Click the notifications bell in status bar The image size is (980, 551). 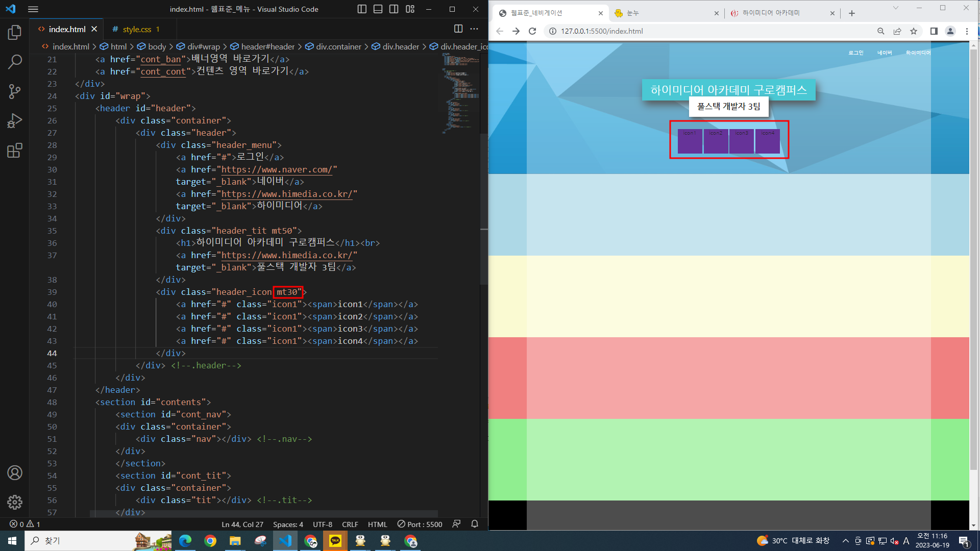(474, 524)
